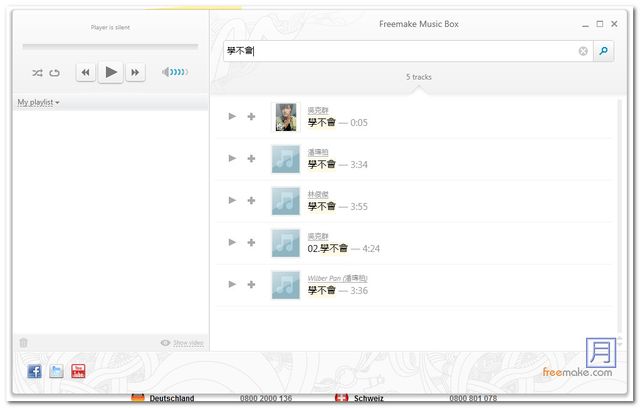This screenshot has height=408, width=640.
Task: Open the My playlist dropdown
Action: tap(38, 102)
